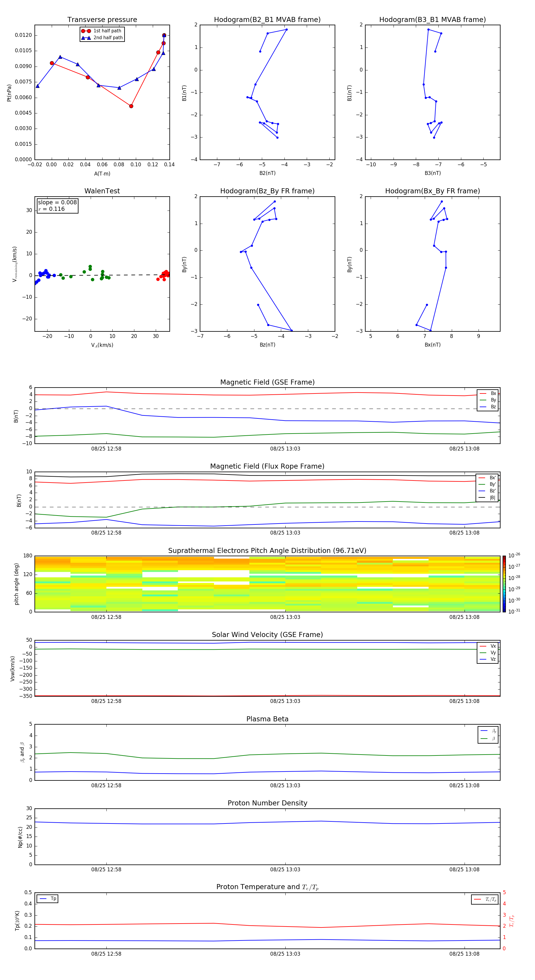Screen dimensions: 535x980
Task: Click '08/25 13:03' under the GSE field plot
Action: [285, 449]
